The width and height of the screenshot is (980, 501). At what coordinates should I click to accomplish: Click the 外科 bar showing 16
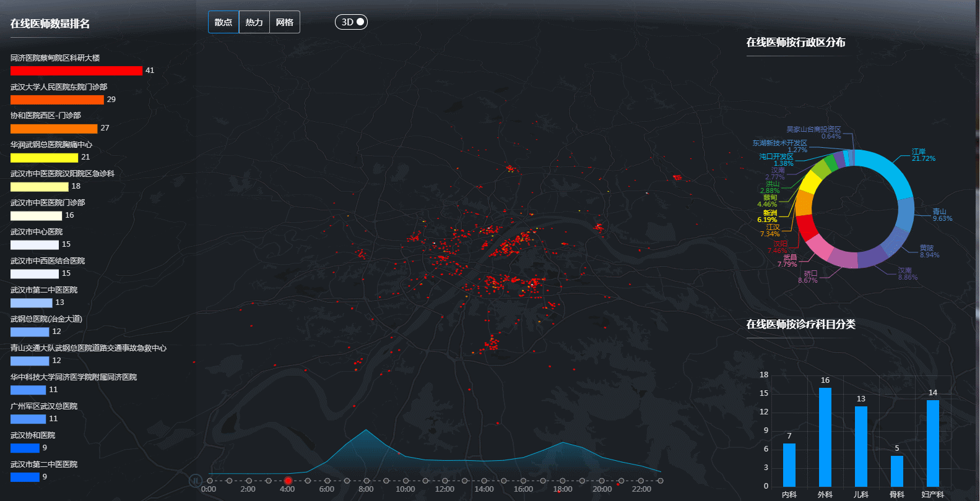[825, 437]
